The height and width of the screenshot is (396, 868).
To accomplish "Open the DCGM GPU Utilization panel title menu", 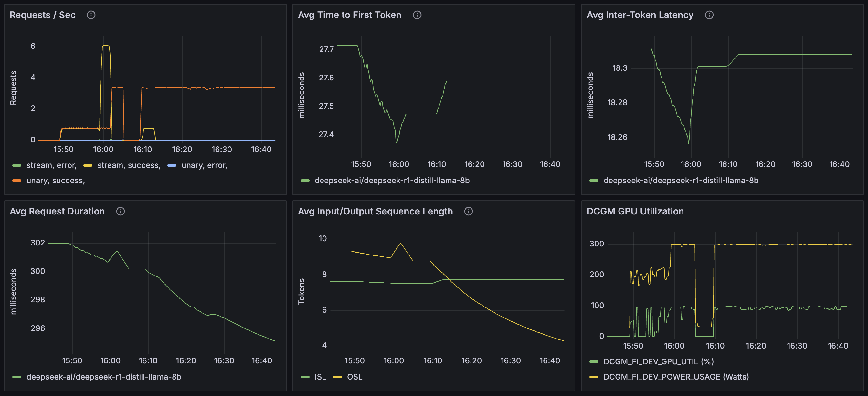I will (635, 212).
